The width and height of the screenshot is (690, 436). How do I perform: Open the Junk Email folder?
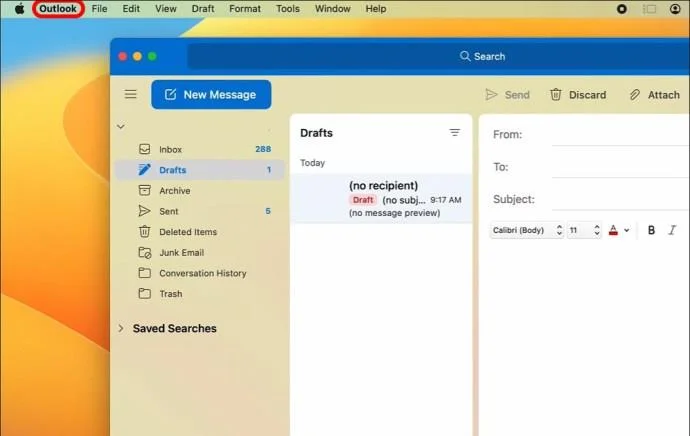click(x=181, y=253)
